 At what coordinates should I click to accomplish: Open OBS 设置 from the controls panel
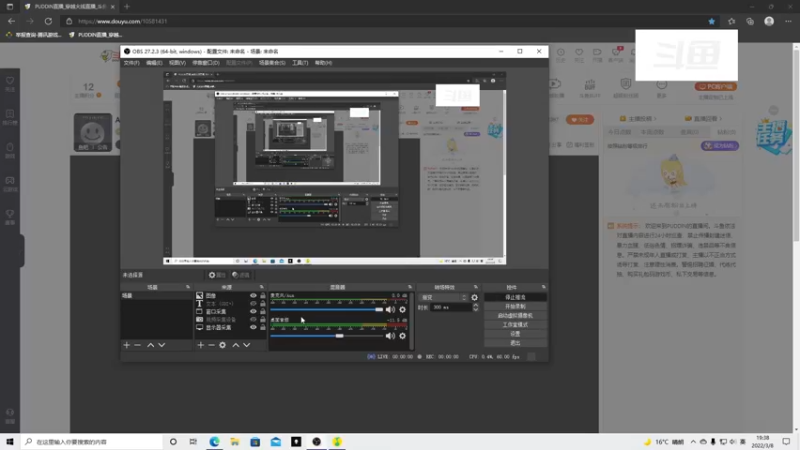pos(515,334)
